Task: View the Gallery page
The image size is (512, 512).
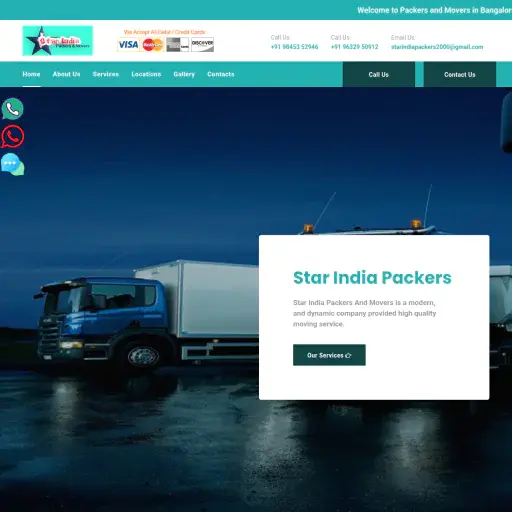Action: 184,74
